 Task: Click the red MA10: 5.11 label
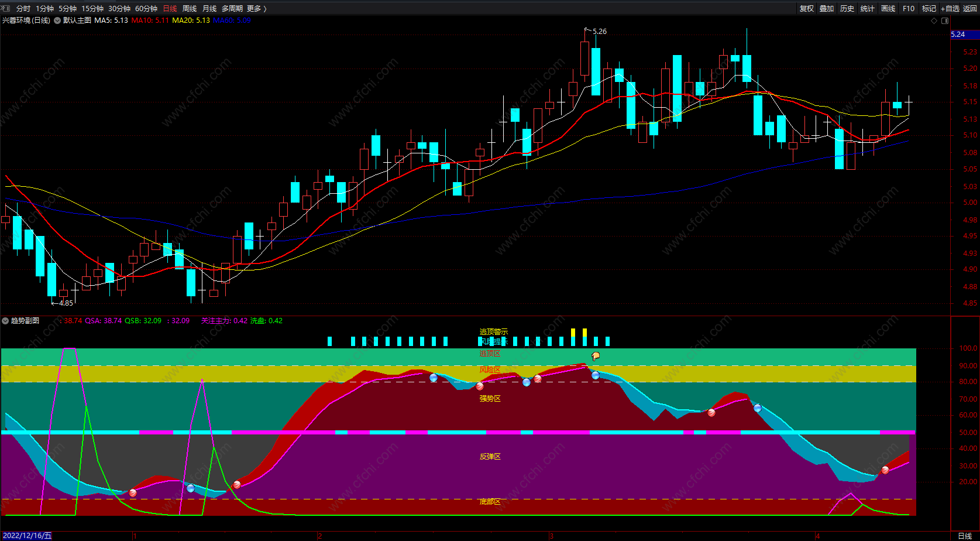coord(150,20)
